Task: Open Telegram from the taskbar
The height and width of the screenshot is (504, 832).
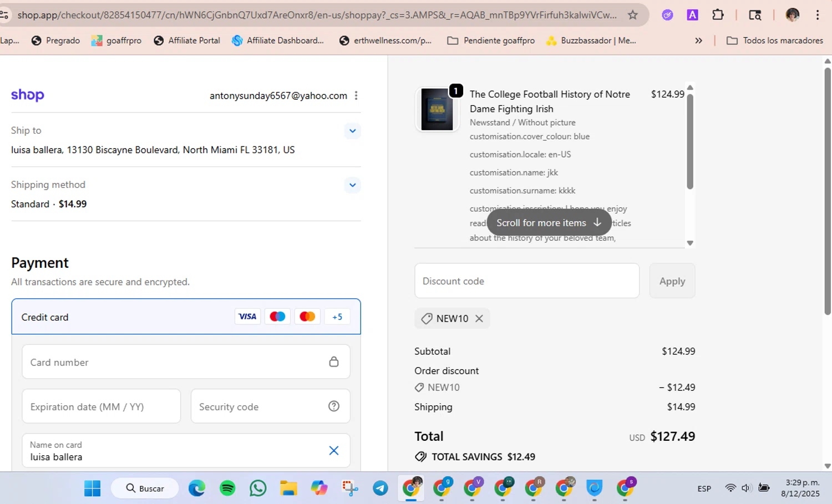Action: pos(381,488)
